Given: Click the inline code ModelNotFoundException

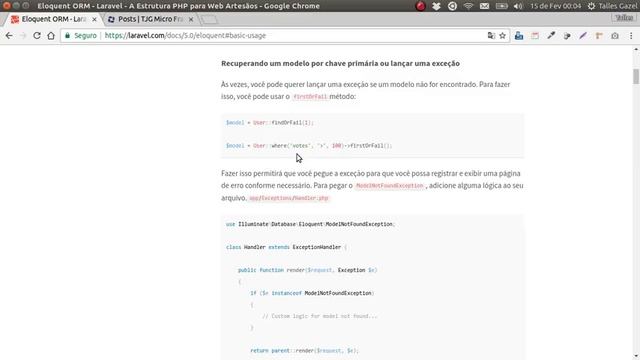Looking at the screenshot, I should click(x=390, y=186).
